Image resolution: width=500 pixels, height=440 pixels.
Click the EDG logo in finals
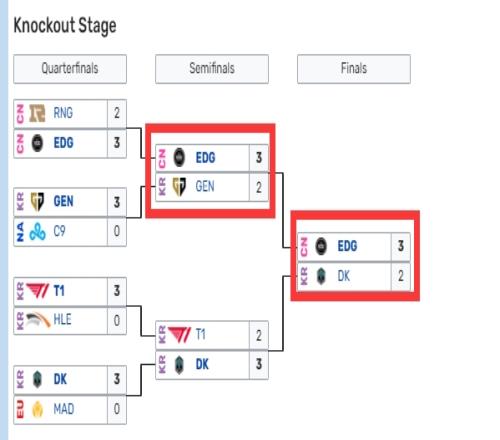click(321, 246)
